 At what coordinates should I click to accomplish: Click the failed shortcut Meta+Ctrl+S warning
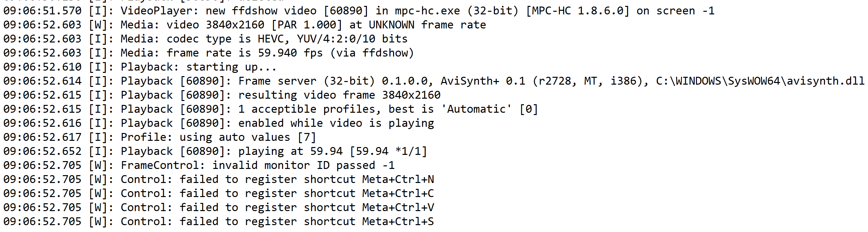[x=277, y=222]
